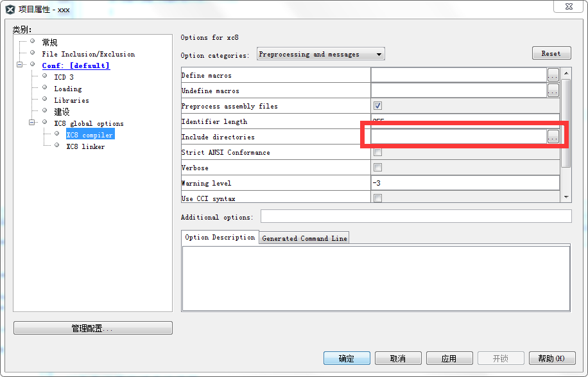The height and width of the screenshot is (377, 588).
Task: Click 管理配置... button
Action: tap(92, 328)
